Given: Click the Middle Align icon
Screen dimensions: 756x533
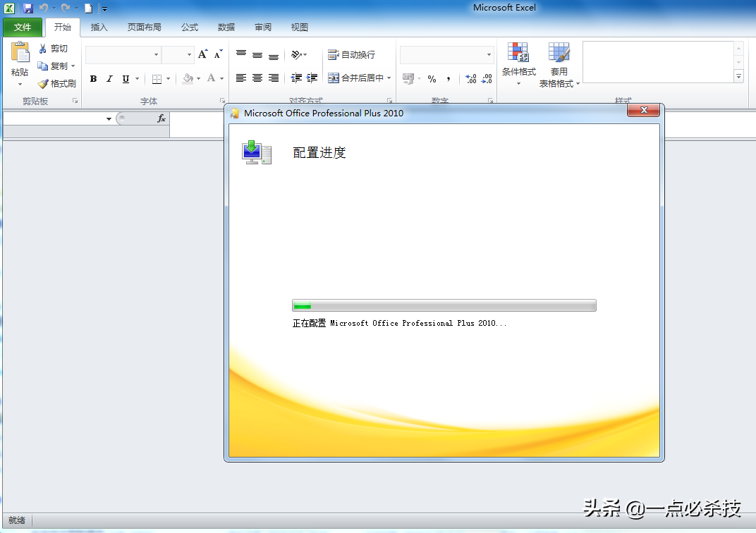Looking at the screenshot, I should click(x=257, y=54).
